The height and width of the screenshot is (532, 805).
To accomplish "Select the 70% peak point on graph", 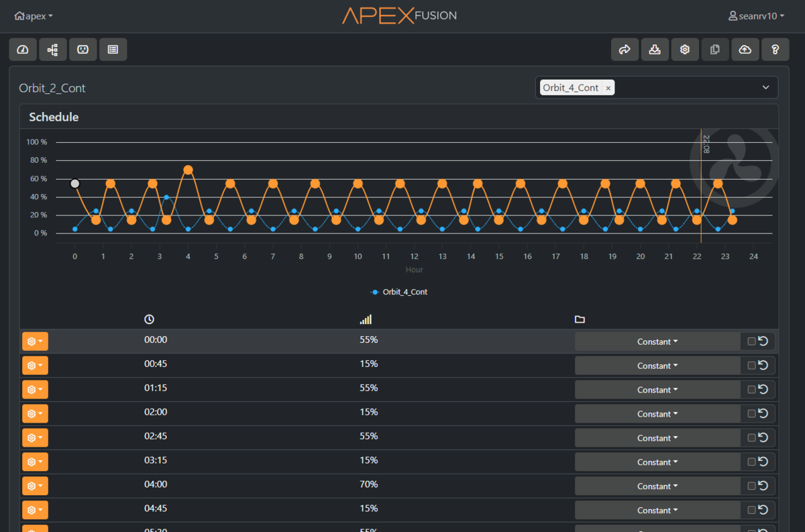I will point(188,170).
